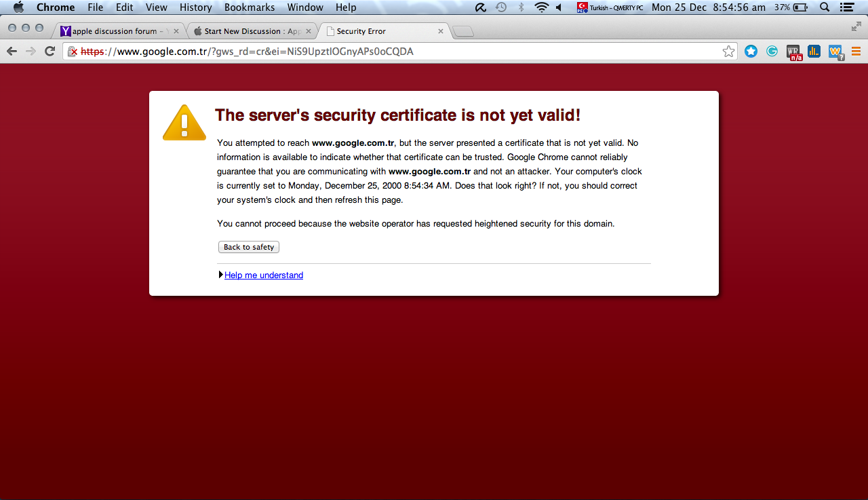
Task: Click the broken HTTPS lock icon
Action: [72, 52]
